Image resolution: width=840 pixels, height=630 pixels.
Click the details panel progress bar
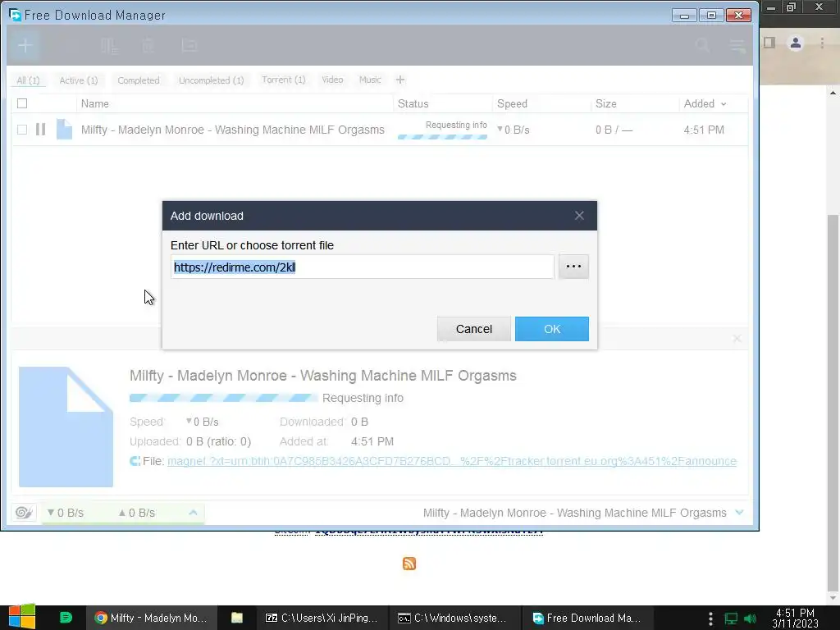(x=224, y=398)
